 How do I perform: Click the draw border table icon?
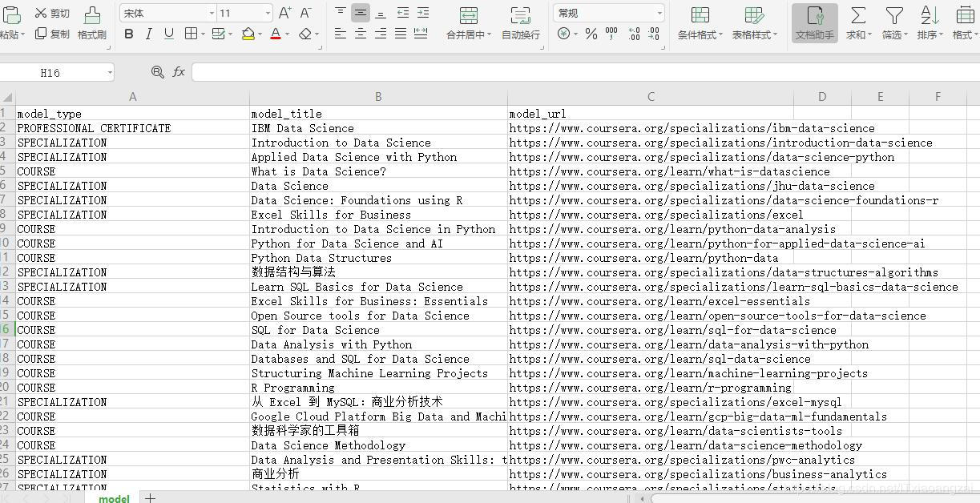pyautogui.click(x=220, y=34)
